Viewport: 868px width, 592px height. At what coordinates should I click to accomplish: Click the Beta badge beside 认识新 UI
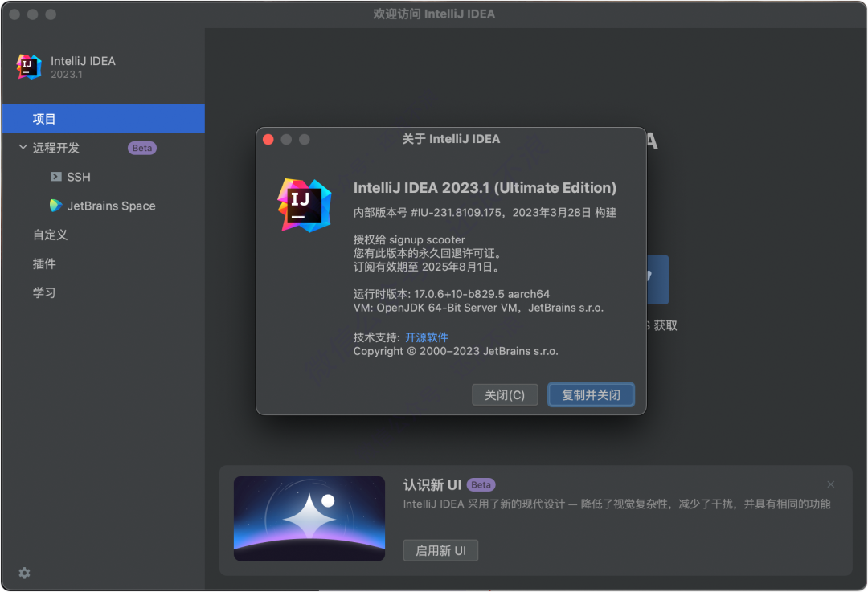481,484
